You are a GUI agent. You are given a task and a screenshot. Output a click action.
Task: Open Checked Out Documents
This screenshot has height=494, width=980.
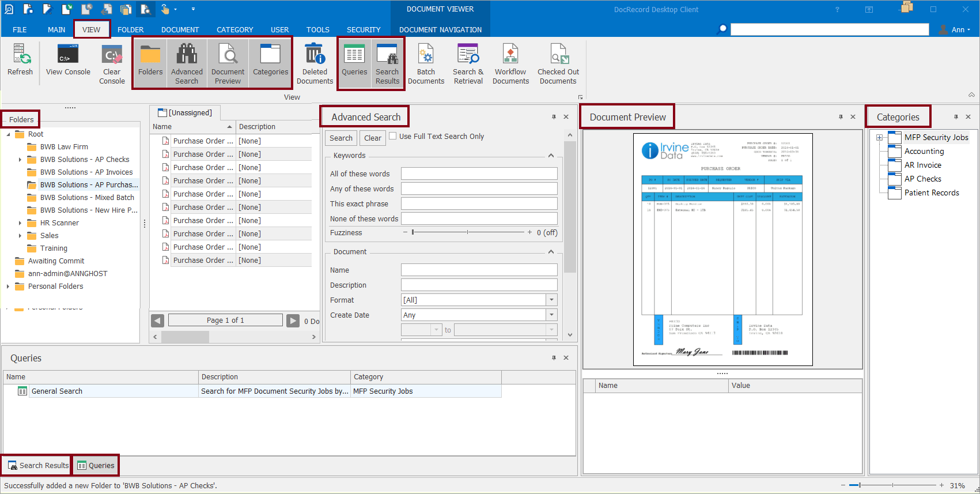pyautogui.click(x=558, y=63)
